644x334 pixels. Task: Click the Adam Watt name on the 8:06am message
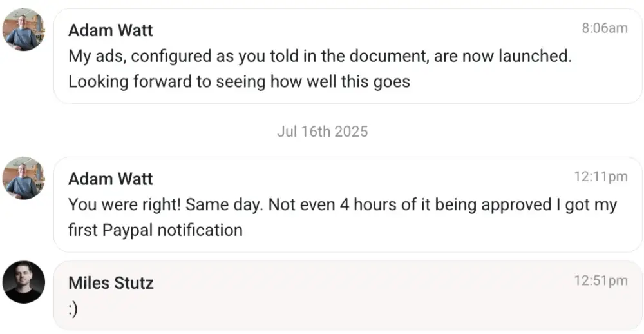111,30
